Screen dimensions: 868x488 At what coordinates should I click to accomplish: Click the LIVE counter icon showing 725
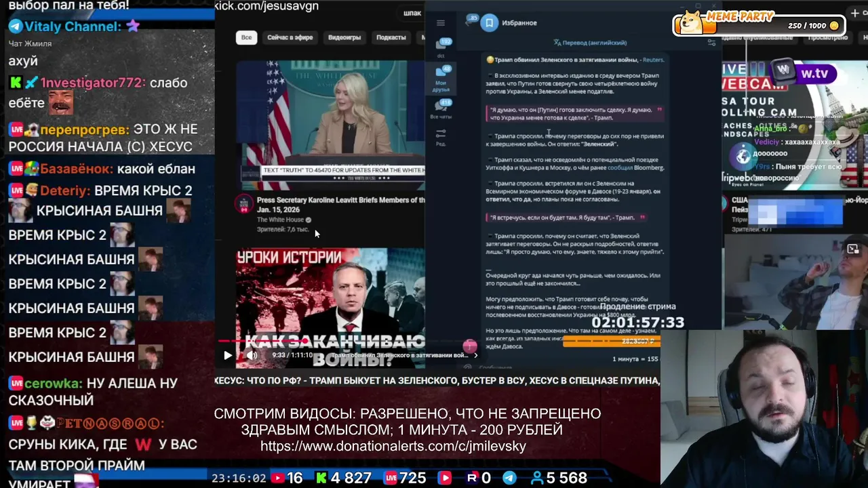[391, 479]
